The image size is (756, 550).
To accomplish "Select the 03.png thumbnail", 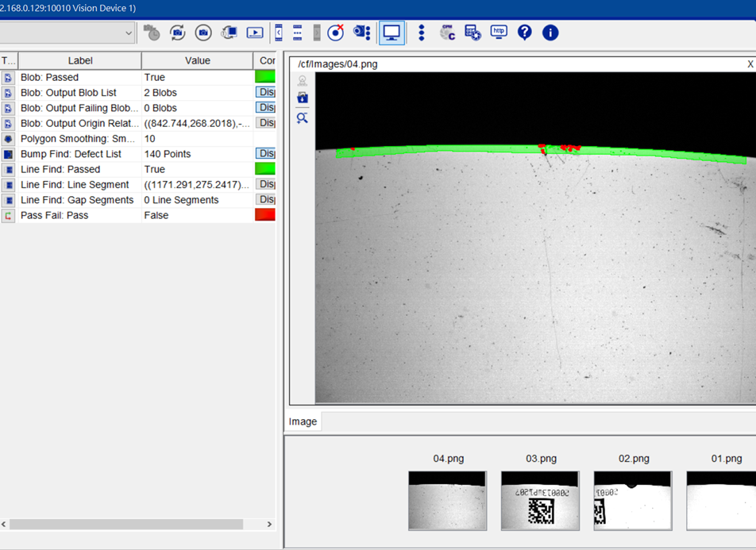I will click(x=541, y=500).
